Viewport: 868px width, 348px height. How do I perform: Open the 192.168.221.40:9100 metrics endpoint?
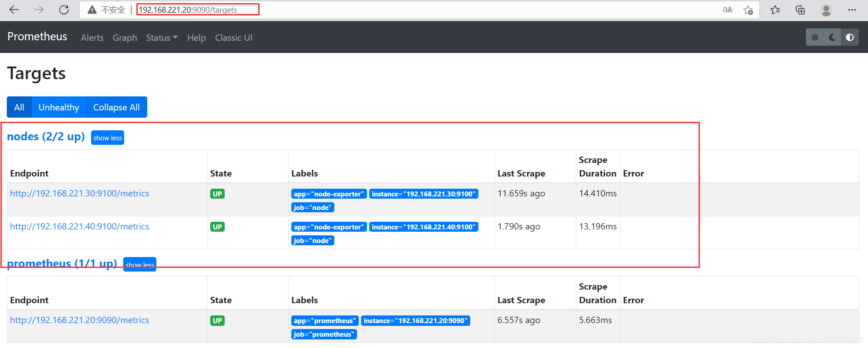[x=80, y=226]
